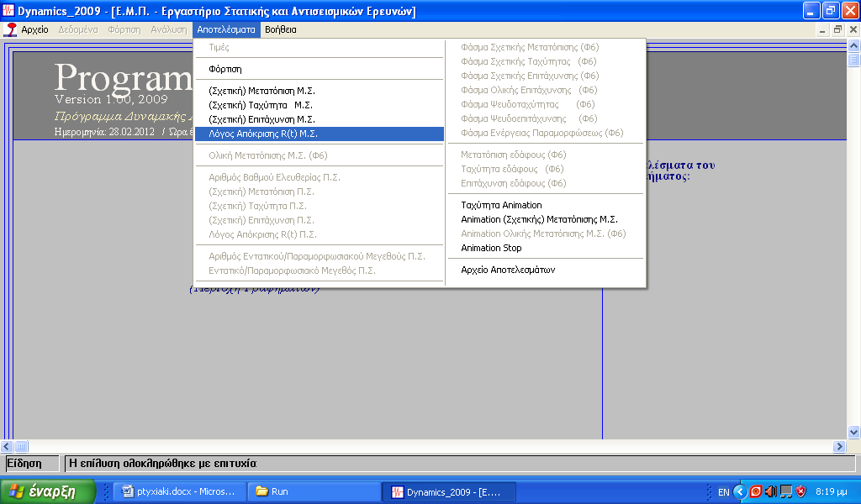
Task: Click Λόγος Απόκρισης R(t) Μ.Σ. highlighted item
Action: (x=319, y=134)
